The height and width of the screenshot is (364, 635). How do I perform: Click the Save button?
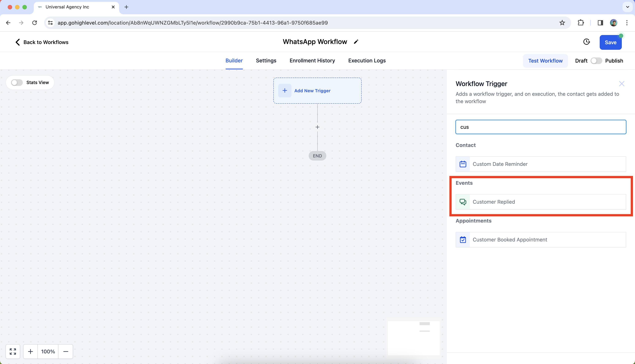[x=610, y=43]
